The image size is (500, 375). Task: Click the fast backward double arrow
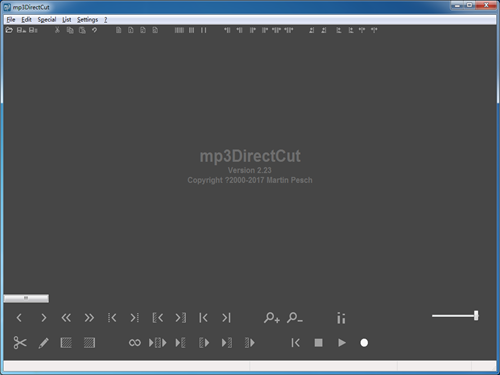[x=66, y=318]
